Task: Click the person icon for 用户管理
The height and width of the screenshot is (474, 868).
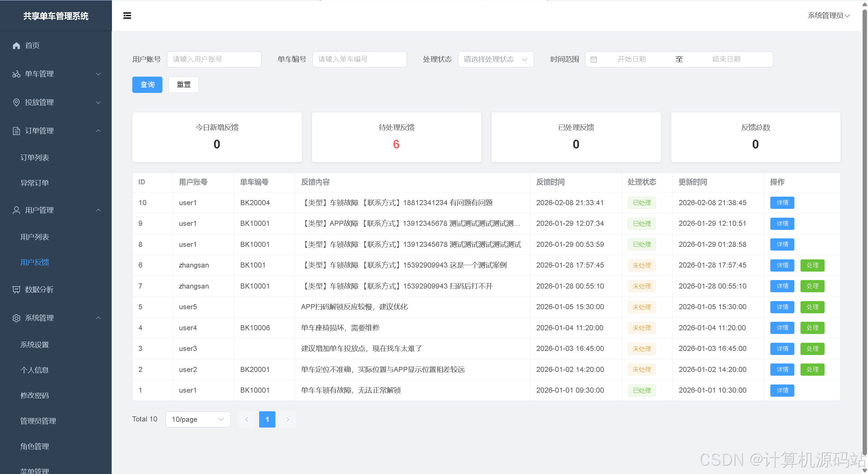Action: 16,210
